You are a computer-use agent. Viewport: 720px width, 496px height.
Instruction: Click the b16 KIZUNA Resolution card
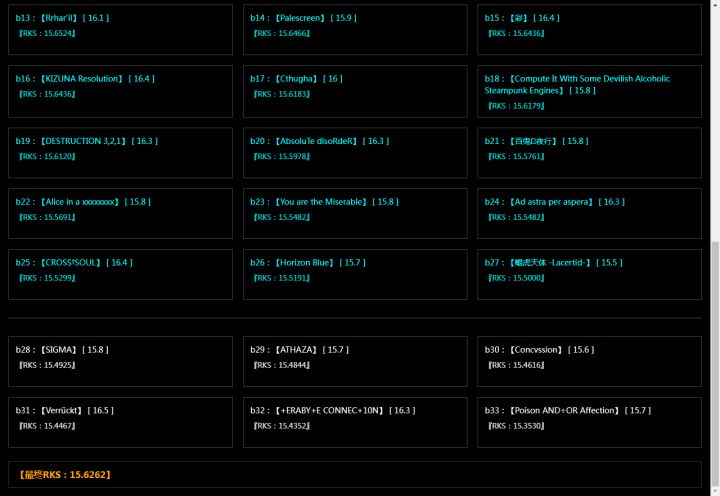pos(120,91)
